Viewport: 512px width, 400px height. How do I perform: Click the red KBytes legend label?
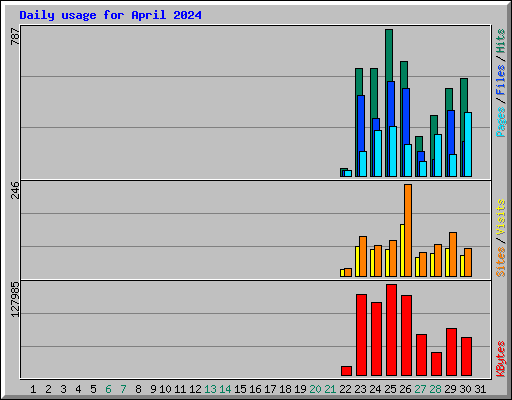[501, 359]
